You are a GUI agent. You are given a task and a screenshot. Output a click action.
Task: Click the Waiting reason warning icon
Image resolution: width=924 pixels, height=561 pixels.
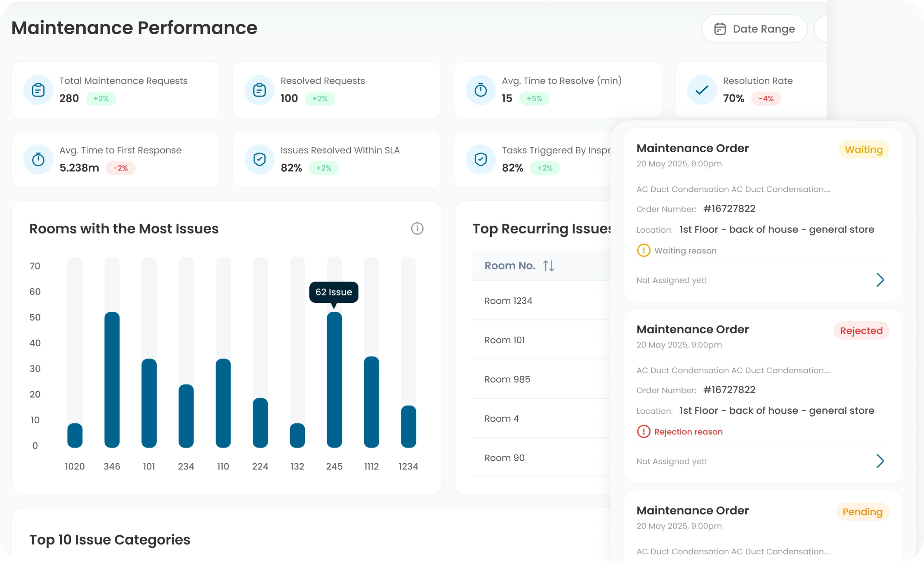click(x=643, y=250)
